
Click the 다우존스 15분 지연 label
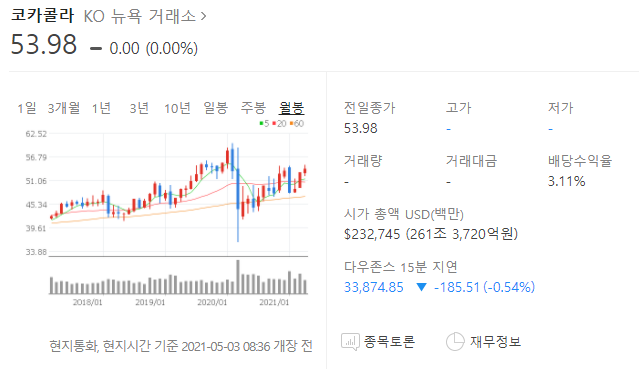401,267
